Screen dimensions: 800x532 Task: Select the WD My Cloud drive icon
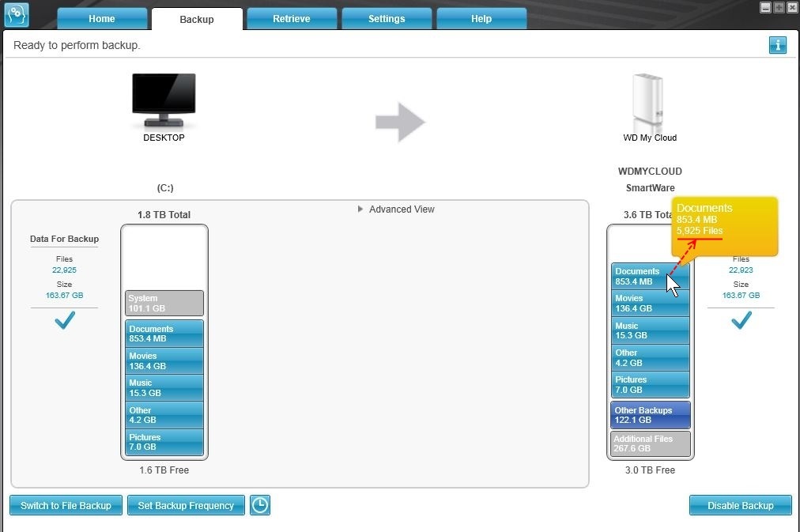tap(648, 104)
